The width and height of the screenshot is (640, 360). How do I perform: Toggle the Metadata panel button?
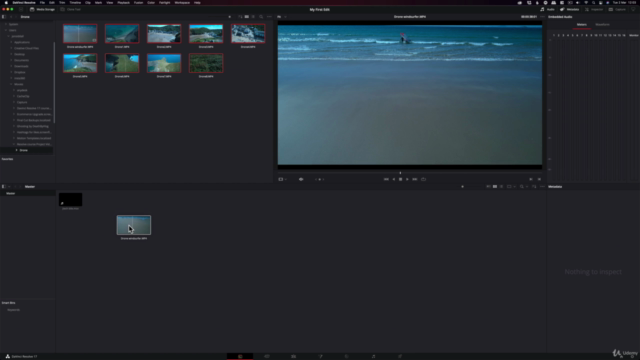569,9
